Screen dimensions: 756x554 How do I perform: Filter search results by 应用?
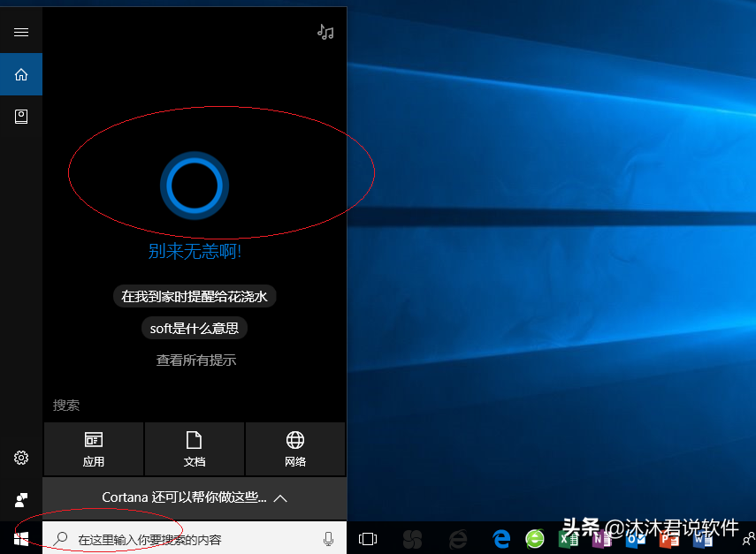(x=93, y=450)
